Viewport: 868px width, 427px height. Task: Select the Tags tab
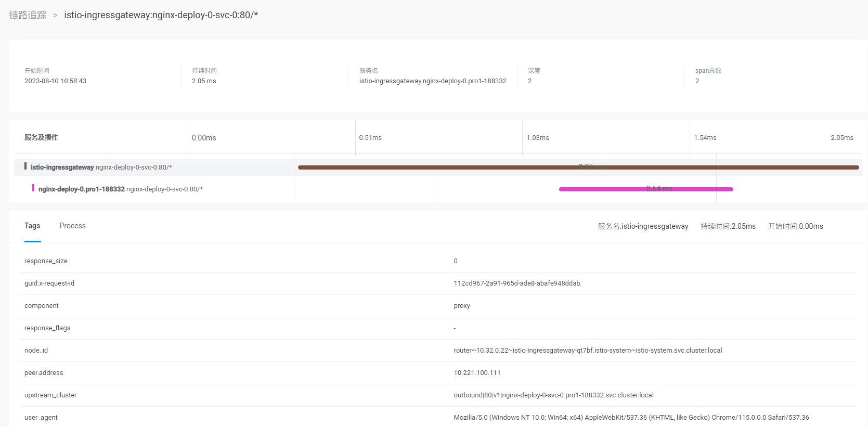click(32, 226)
